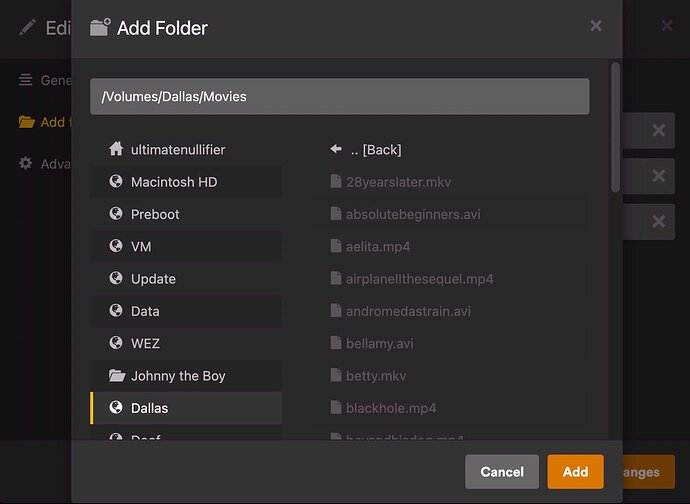Click the orange Add button
This screenshot has width=690, height=504.
point(575,472)
